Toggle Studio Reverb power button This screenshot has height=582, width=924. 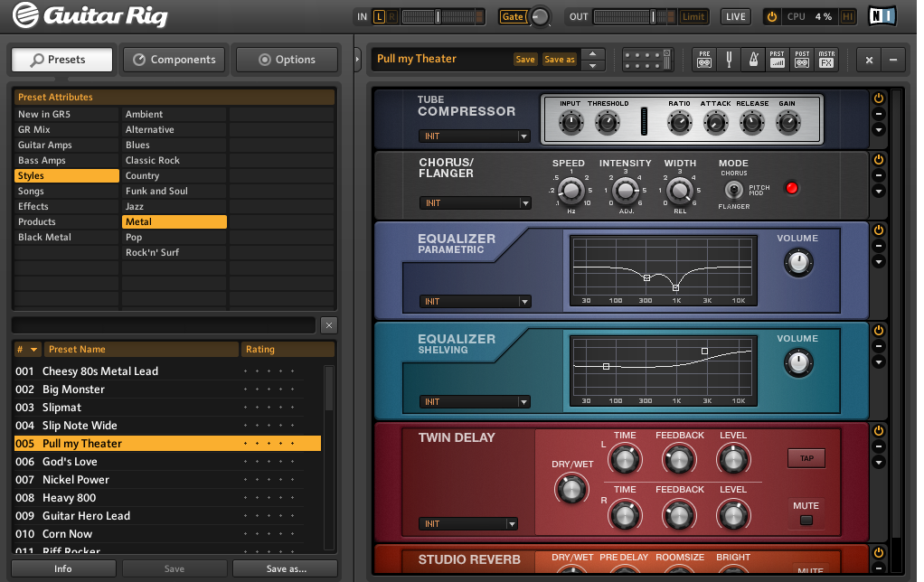(x=878, y=552)
